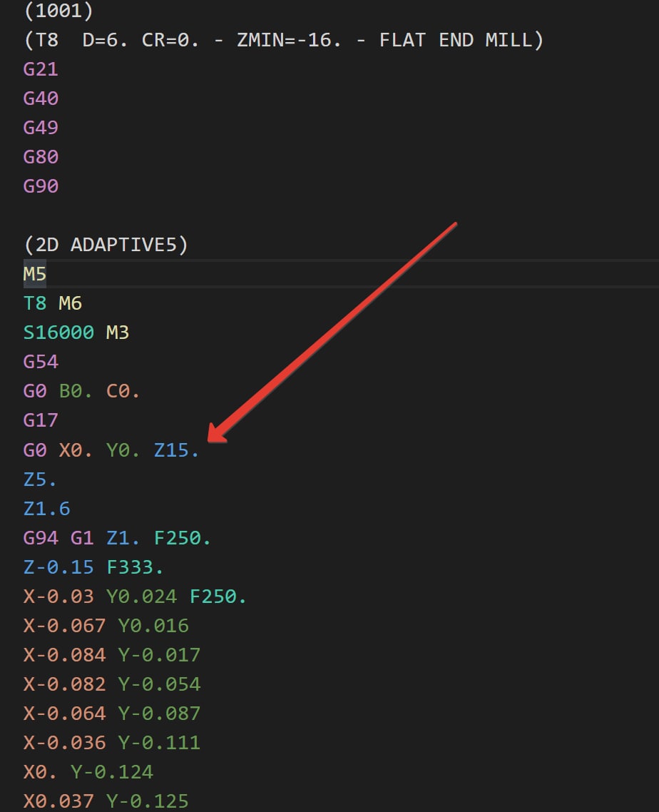659x812 pixels.
Task: Place cursor on the G54 line
Action: pyautogui.click(x=41, y=362)
